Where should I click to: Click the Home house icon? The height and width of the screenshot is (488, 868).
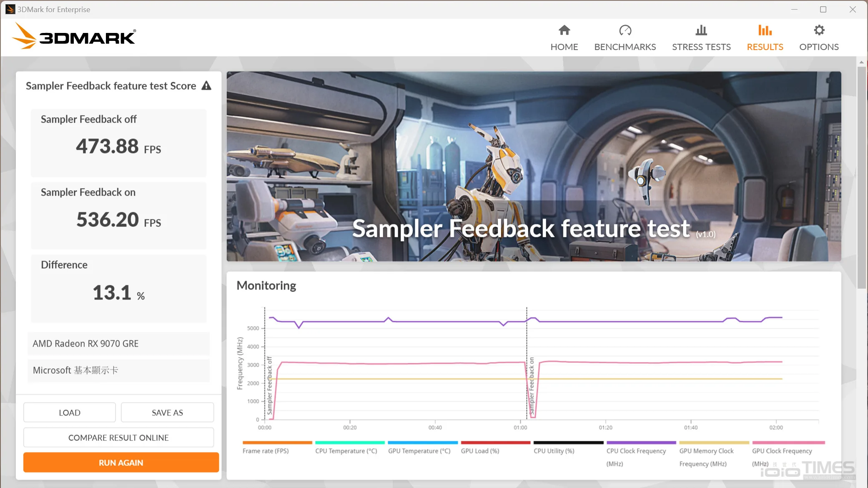(564, 30)
